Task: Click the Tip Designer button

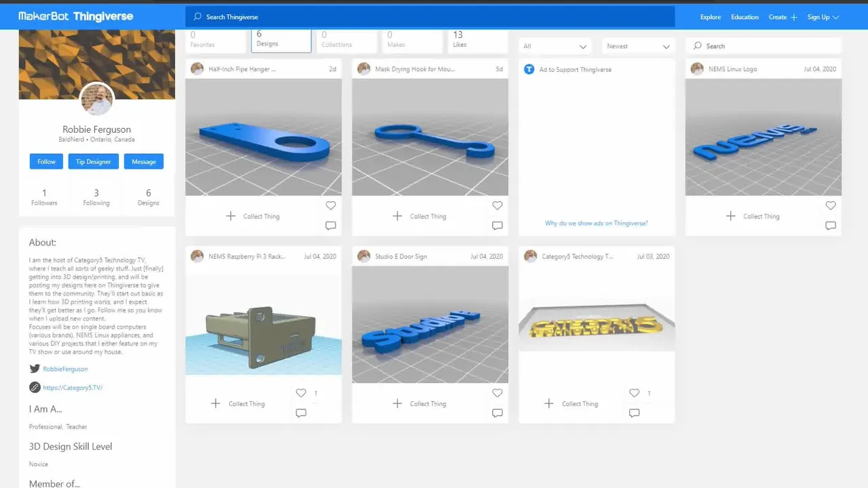Action: coord(94,161)
